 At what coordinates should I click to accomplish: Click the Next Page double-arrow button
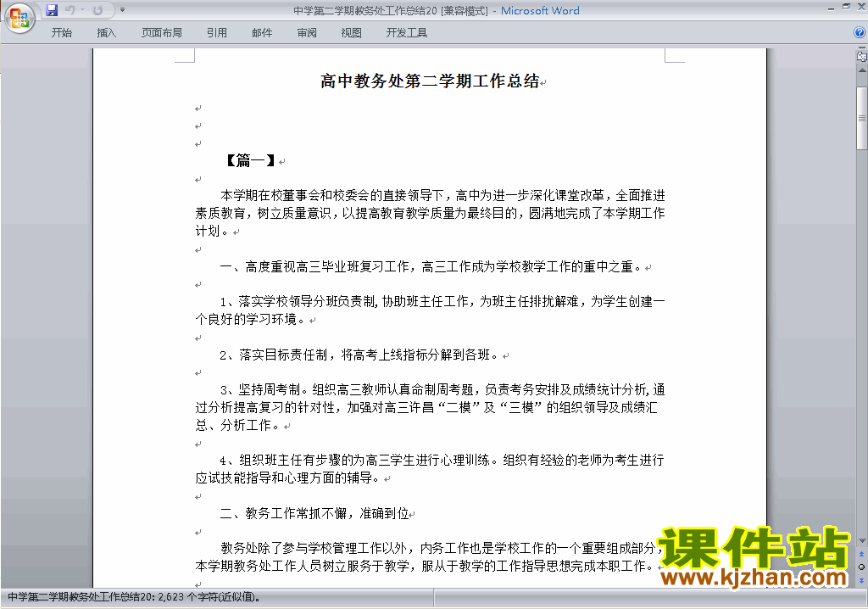[861, 580]
